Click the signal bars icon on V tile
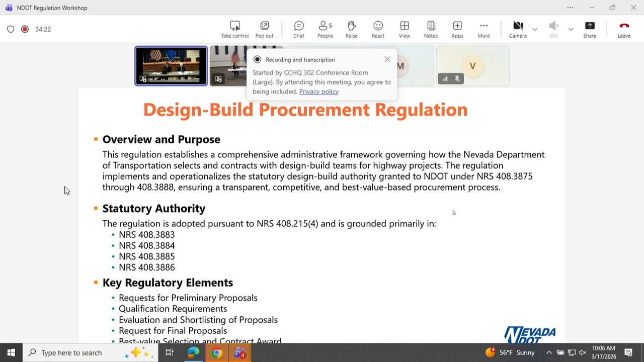 coord(445,78)
